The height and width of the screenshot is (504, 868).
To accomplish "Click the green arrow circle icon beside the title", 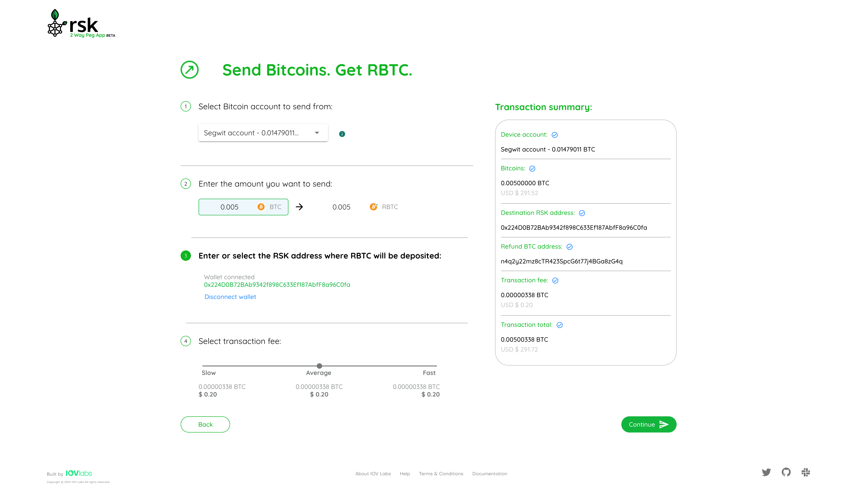I will 189,70.
